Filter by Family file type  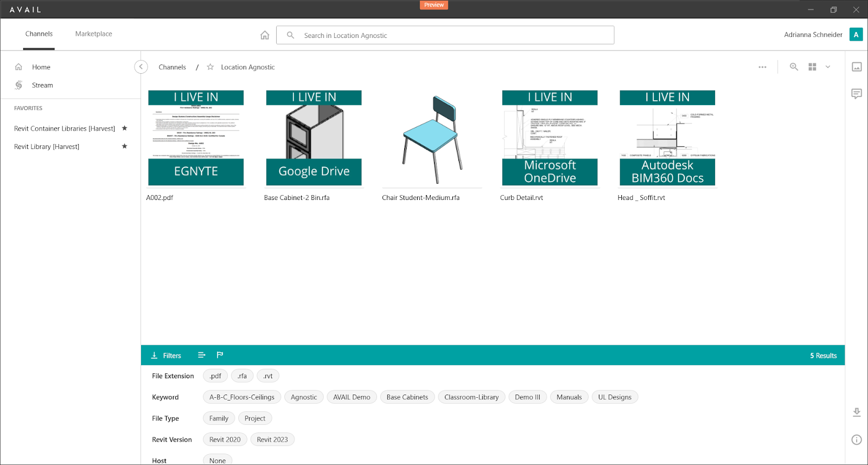219,418
